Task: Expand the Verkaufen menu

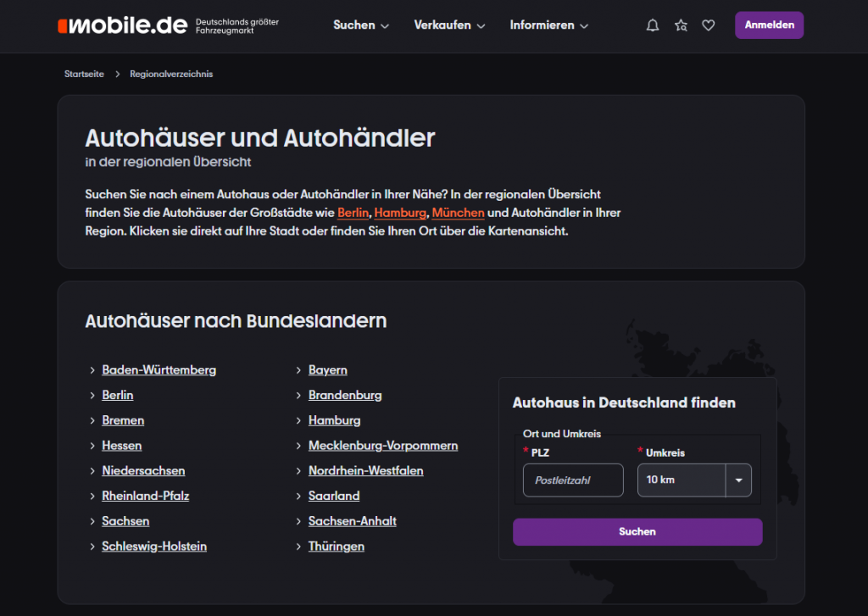Action: (449, 25)
